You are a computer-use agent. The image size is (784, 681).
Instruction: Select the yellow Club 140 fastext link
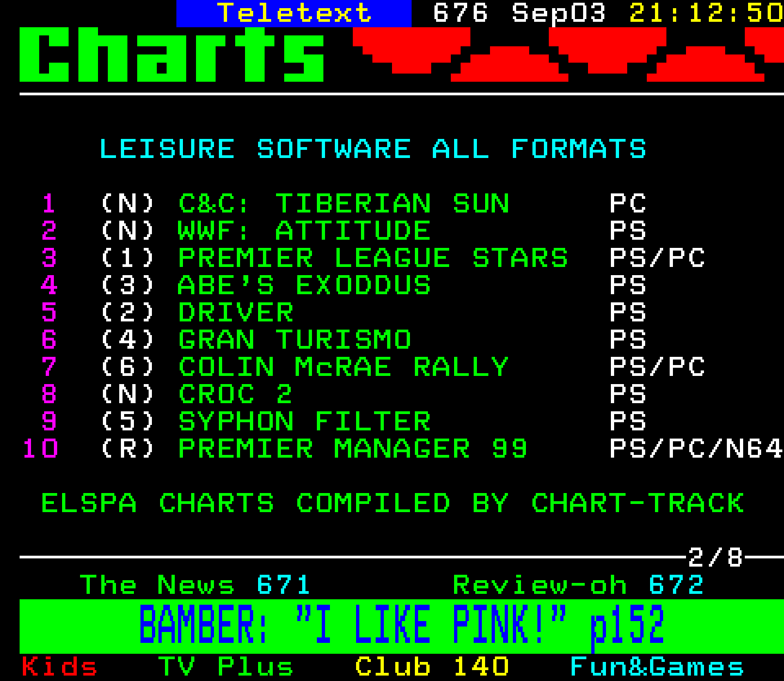(432, 667)
